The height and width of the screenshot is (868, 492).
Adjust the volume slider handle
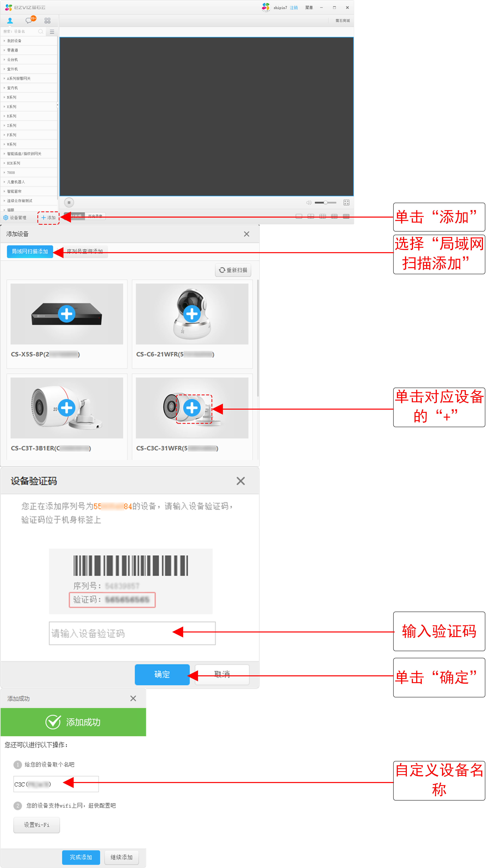[325, 203]
